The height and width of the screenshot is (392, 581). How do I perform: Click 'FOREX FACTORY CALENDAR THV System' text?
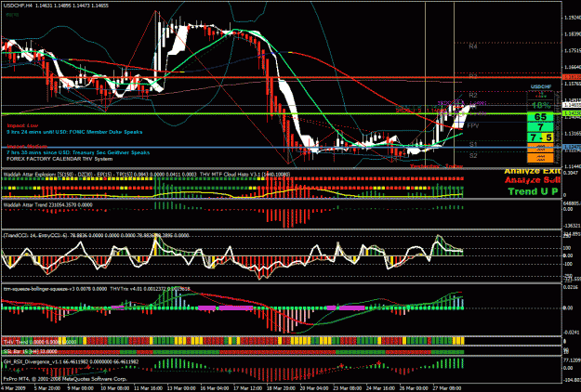59,159
